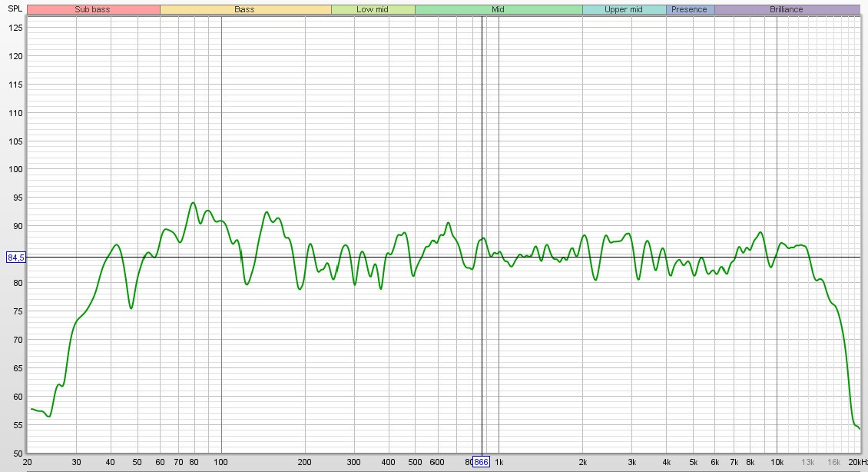This screenshot has width=868, height=472.
Task: Click the 866 frequency cursor readout
Action: point(481,462)
